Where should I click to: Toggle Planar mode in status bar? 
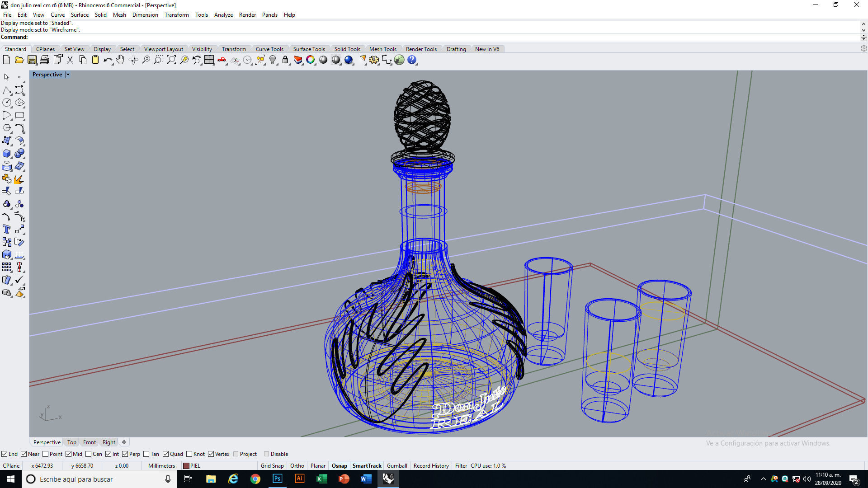click(x=318, y=466)
